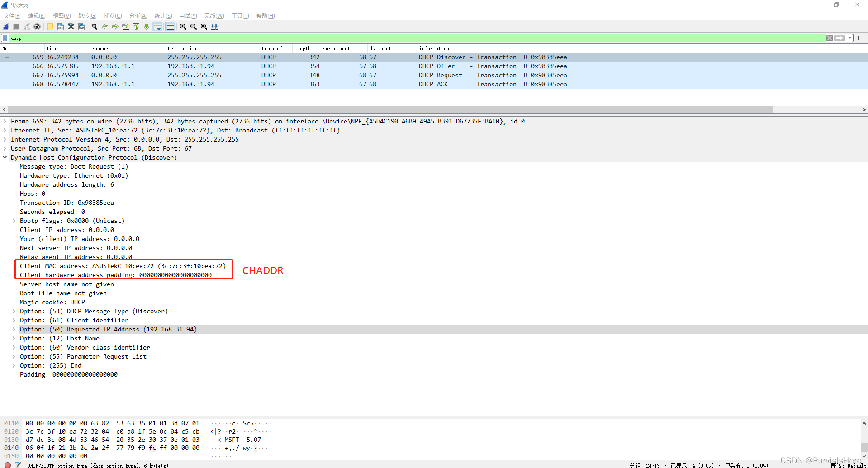Expand User Datagram Protocol layer
868x468 pixels.
(5, 148)
